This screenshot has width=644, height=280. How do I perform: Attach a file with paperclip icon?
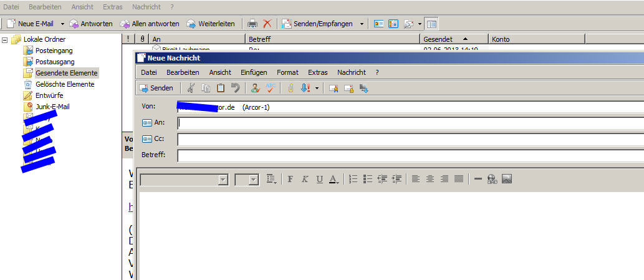291,89
